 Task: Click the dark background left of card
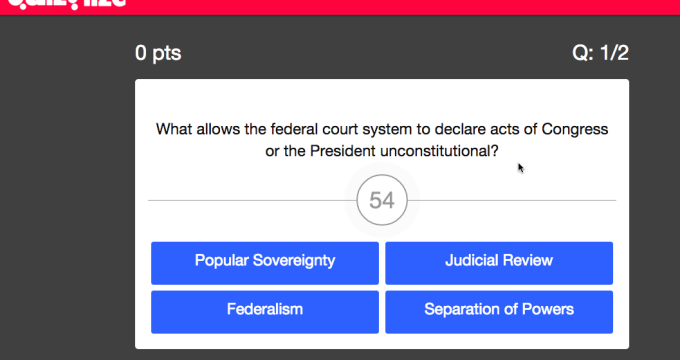67,195
